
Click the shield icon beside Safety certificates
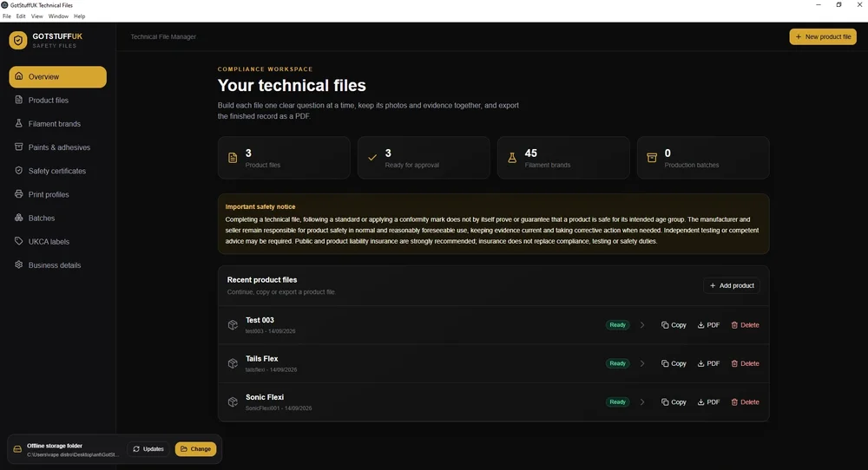[19, 170]
